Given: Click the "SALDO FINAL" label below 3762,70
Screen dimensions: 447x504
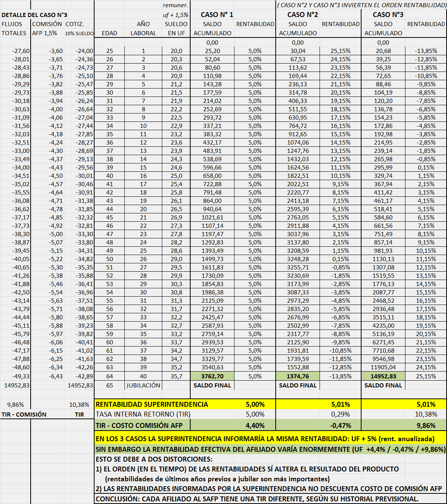Looking at the screenshot, I should coord(212,385).
